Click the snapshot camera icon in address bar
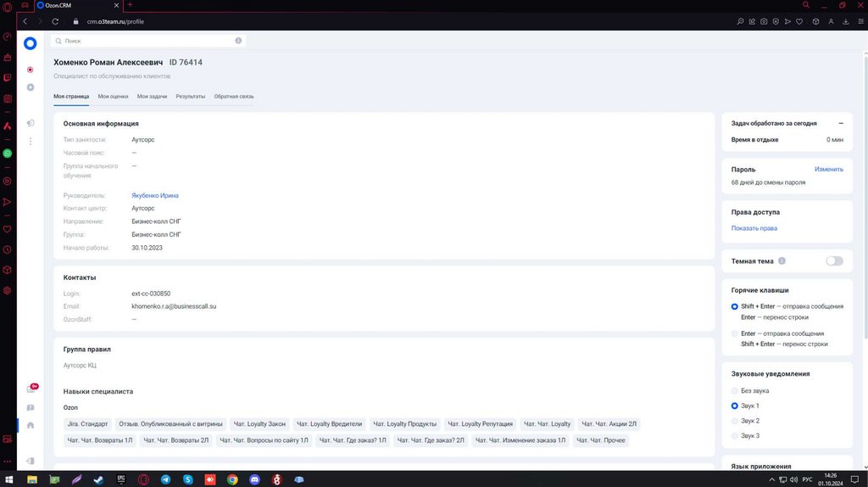 point(764,21)
